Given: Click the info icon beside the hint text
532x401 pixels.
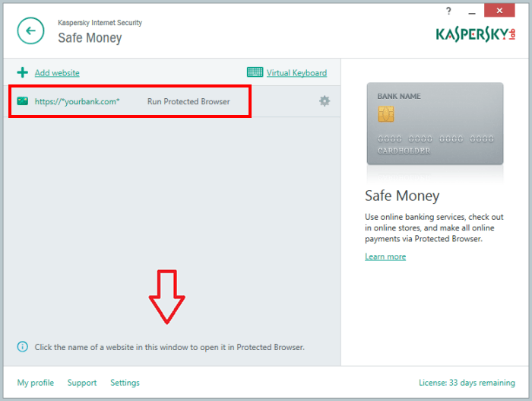Looking at the screenshot, I should point(22,347).
